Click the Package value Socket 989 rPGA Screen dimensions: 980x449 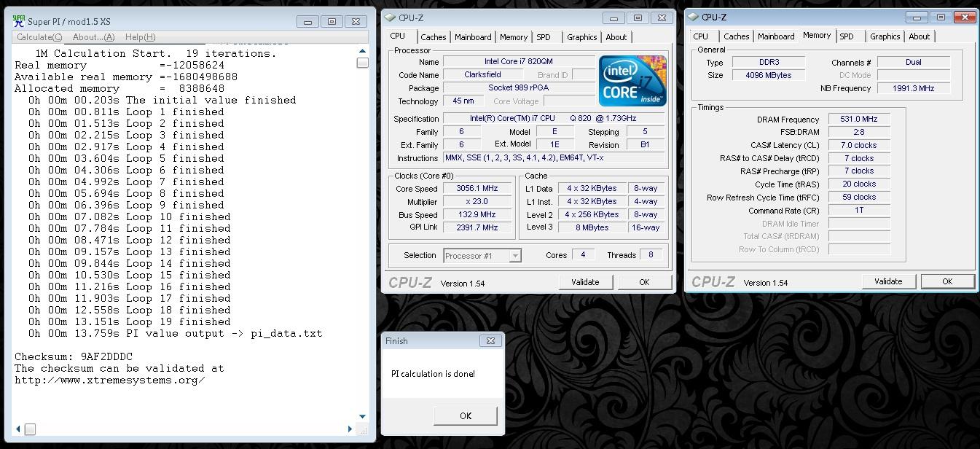[519, 88]
